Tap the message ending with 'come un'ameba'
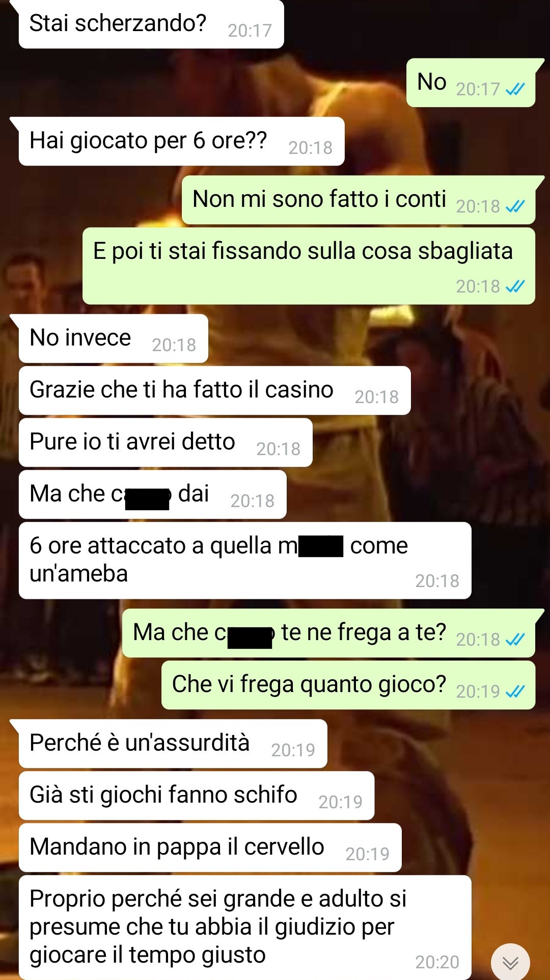Image resolution: width=550 pixels, height=980 pixels. point(245,561)
